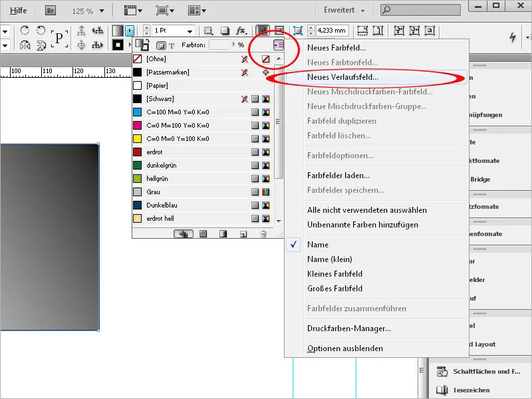Select the Großes Farbfeld display option
Screen dimensions: 532x399
[x=334, y=288]
